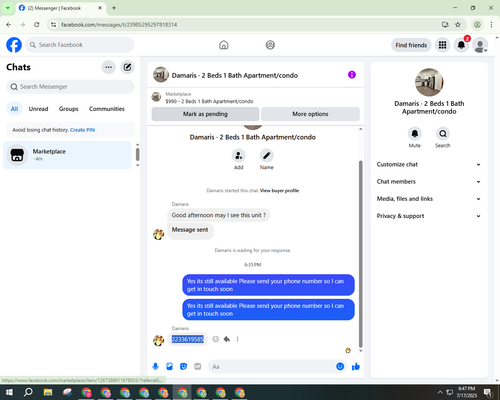Viewport: 500px width, 400px height.
Task: Open Windows Start menu
Action: coord(9,392)
